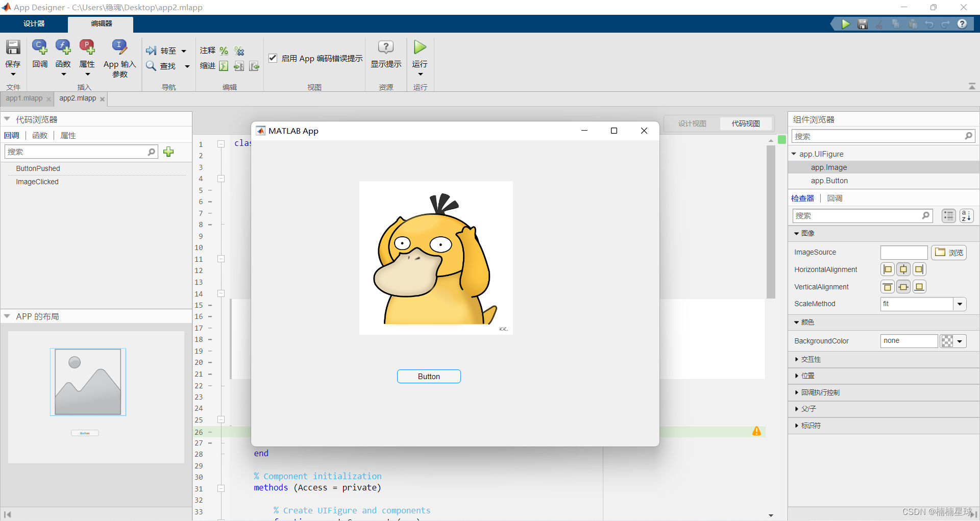Open Show Tips (显示提示) help icon
980x521 pixels.
[386, 47]
